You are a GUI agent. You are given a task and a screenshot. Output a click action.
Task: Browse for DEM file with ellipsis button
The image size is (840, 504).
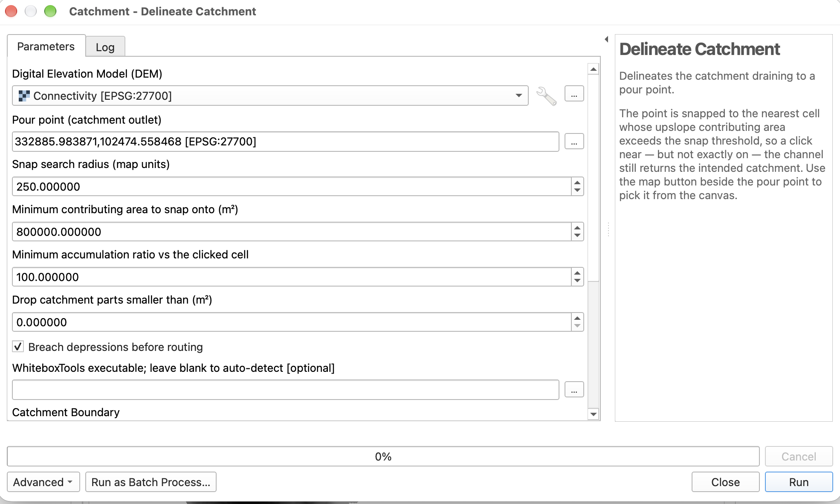(574, 94)
